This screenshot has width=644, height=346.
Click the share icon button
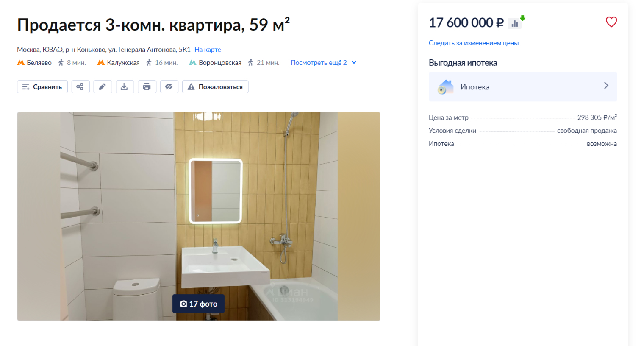click(80, 87)
